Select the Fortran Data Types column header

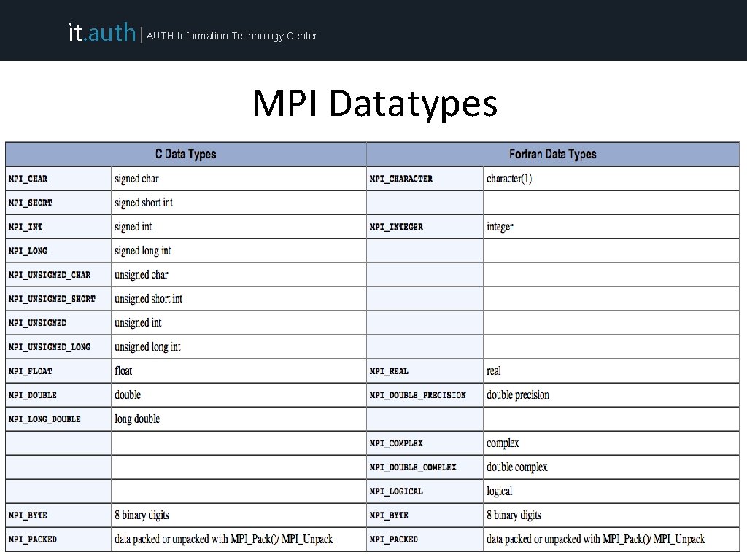[553, 155]
